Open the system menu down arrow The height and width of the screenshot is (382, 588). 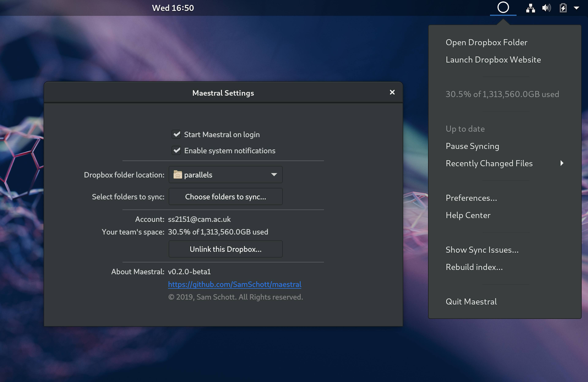point(576,8)
